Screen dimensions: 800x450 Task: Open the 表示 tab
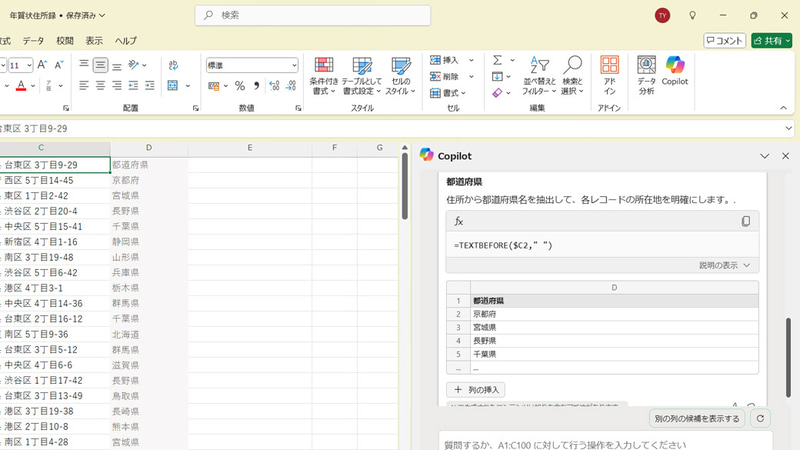point(94,41)
